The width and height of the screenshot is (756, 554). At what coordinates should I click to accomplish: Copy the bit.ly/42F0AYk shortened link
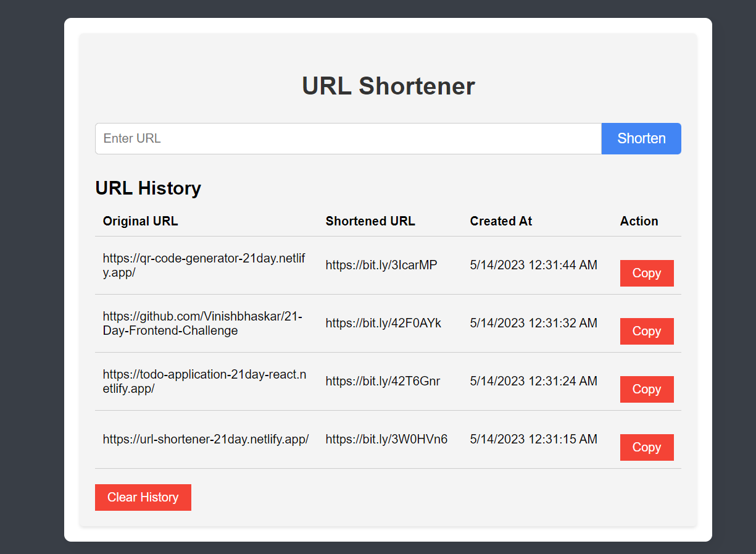pyautogui.click(x=647, y=331)
